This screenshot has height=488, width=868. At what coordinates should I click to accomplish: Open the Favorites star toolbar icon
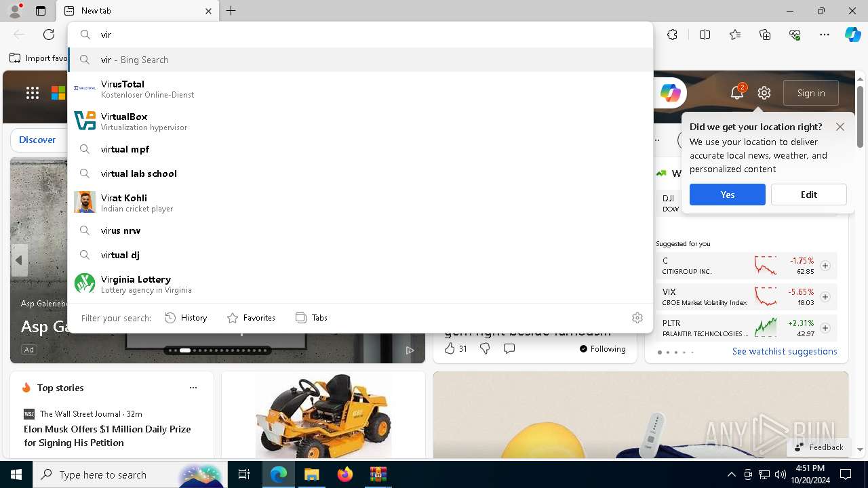coord(735,35)
